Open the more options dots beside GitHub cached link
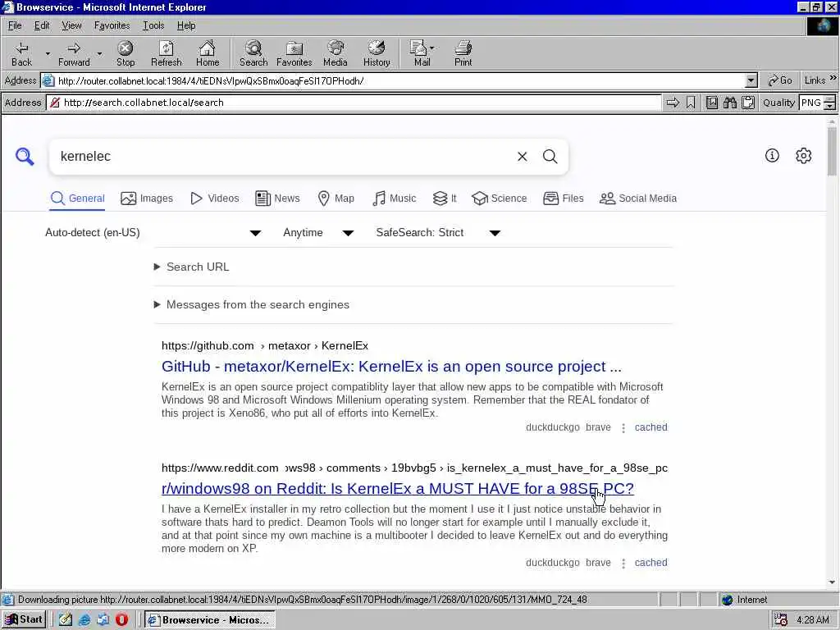The image size is (840, 630). coord(623,427)
